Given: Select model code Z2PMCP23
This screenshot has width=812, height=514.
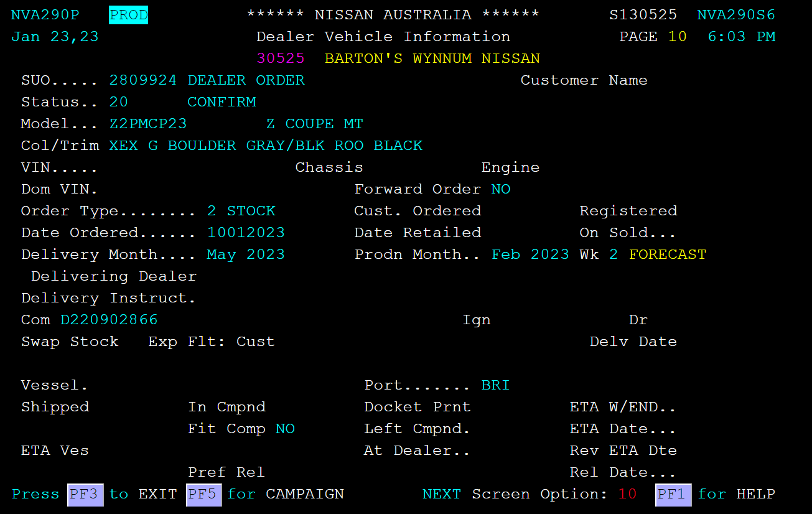Looking at the screenshot, I should pos(148,124).
